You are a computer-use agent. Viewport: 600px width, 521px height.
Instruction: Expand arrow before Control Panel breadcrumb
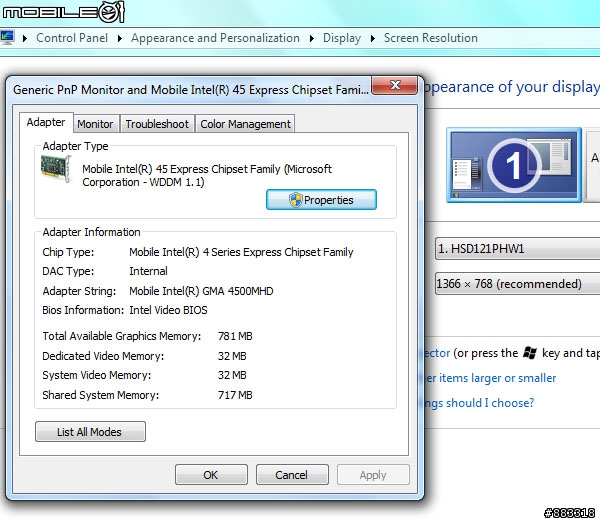point(25,38)
